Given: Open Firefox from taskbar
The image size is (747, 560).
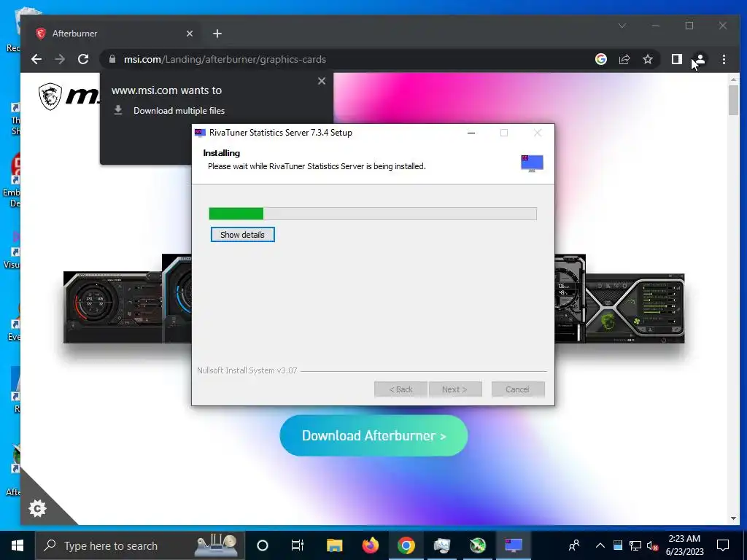Looking at the screenshot, I should (x=370, y=545).
